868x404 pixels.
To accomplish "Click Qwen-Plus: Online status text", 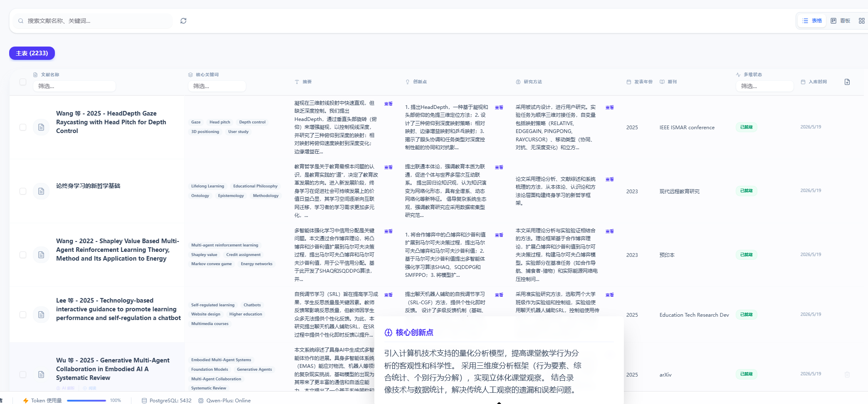I will coord(228,401).
